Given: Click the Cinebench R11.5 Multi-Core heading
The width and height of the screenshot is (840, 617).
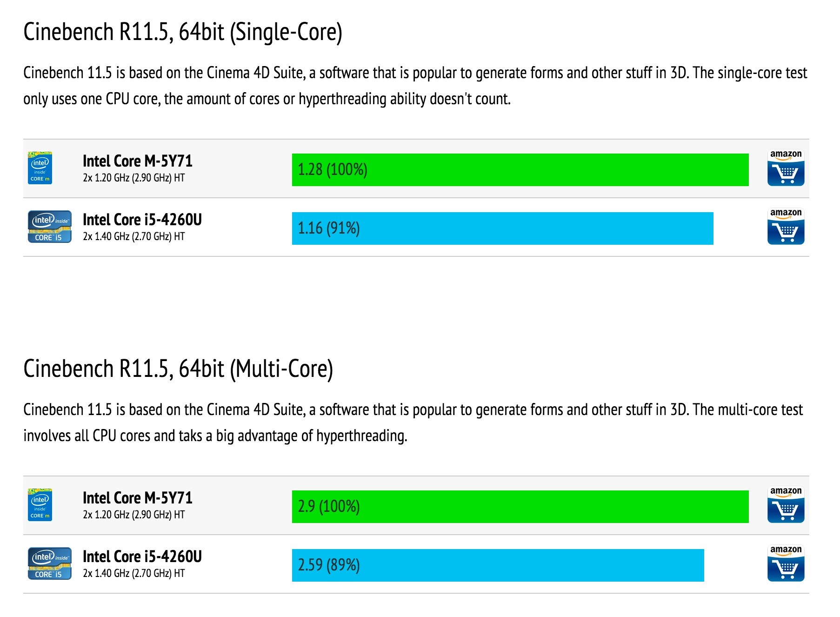Looking at the screenshot, I should (178, 369).
